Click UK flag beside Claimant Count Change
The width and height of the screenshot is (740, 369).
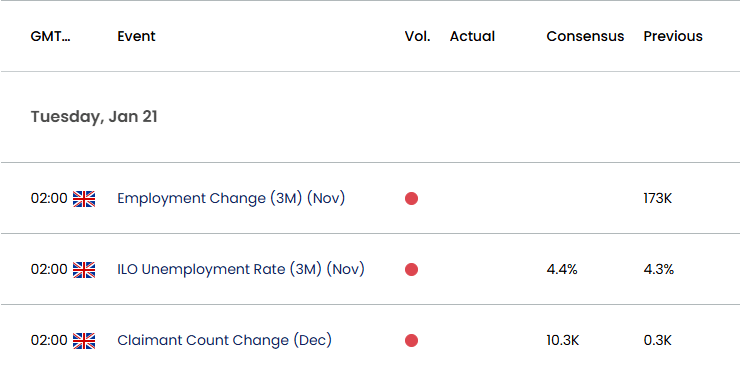click(x=84, y=341)
